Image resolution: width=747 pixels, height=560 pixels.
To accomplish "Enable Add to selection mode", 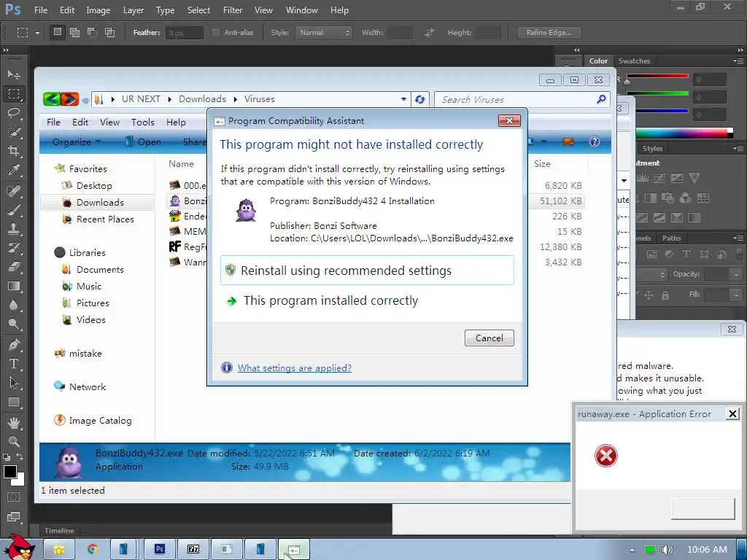I will [75, 32].
